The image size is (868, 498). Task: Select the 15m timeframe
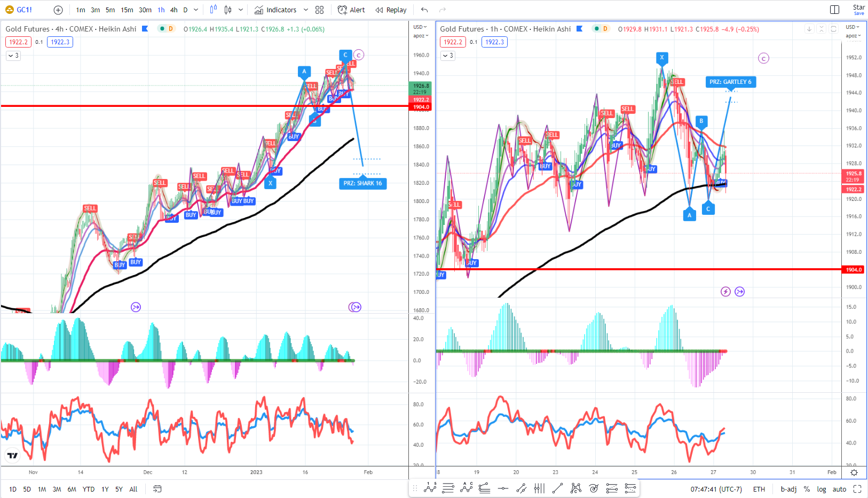coord(127,10)
